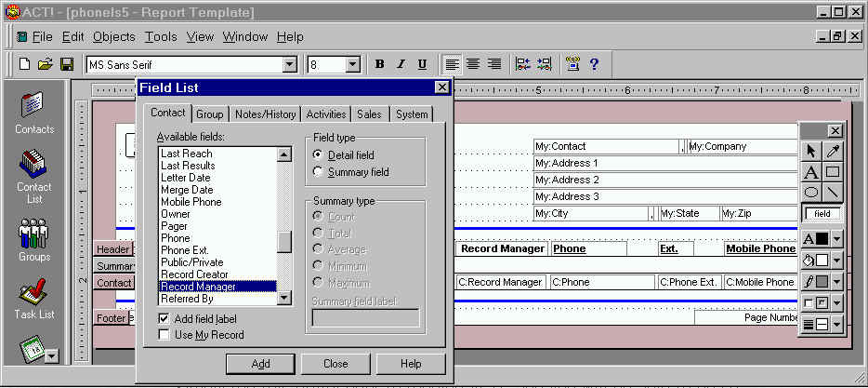The image size is (868, 388).
Task: Select the pointer arrow tool in palette
Action: click(x=811, y=152)
